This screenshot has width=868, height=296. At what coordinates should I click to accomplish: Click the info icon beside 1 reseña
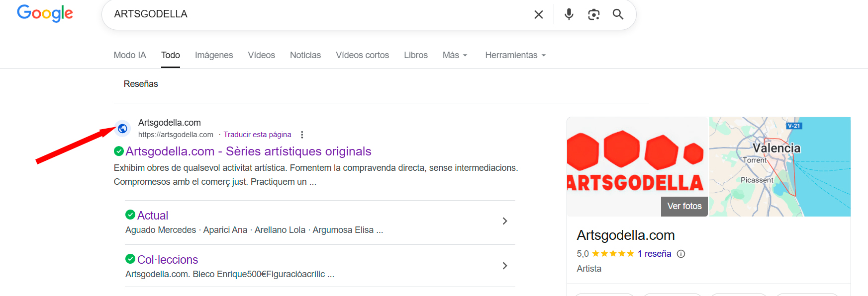pyautogui.click(x=681, y=254)
